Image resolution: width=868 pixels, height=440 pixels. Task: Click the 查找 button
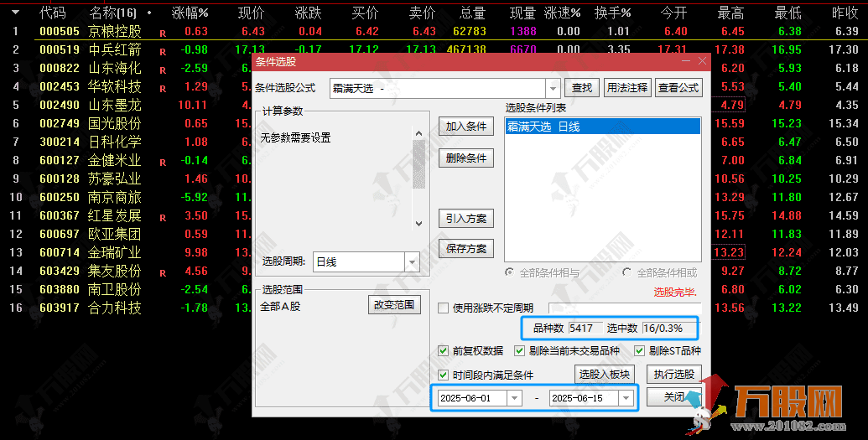click(x=582, y=87)
